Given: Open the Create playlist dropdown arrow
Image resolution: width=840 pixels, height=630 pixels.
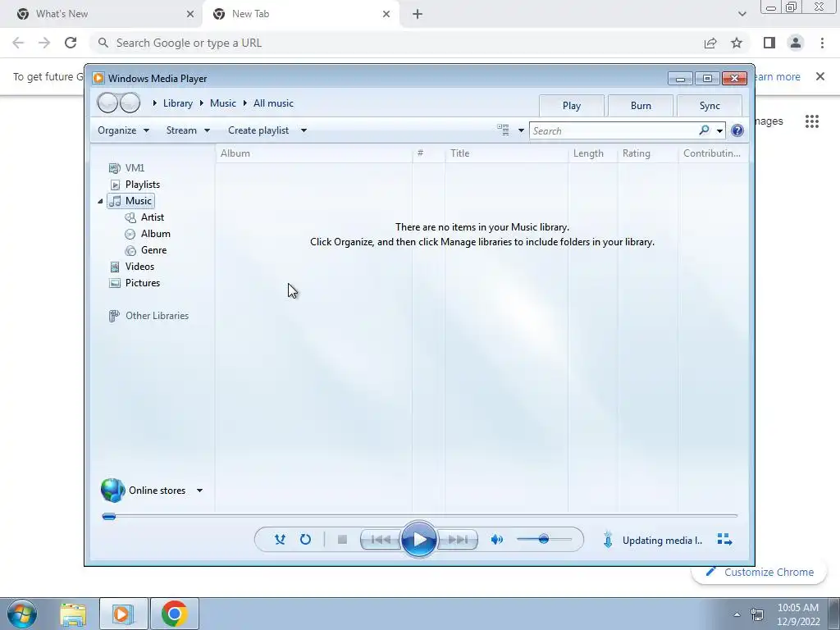Looking at the screenshot, I should [x=304, y=130].
